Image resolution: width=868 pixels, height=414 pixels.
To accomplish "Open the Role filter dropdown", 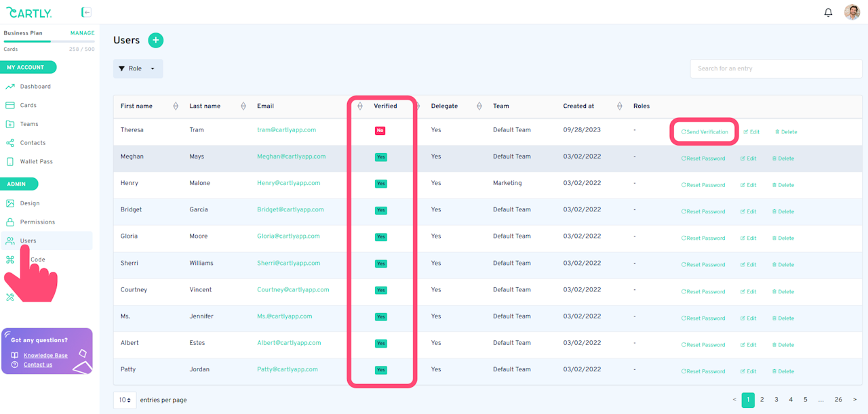I will 138,68.
